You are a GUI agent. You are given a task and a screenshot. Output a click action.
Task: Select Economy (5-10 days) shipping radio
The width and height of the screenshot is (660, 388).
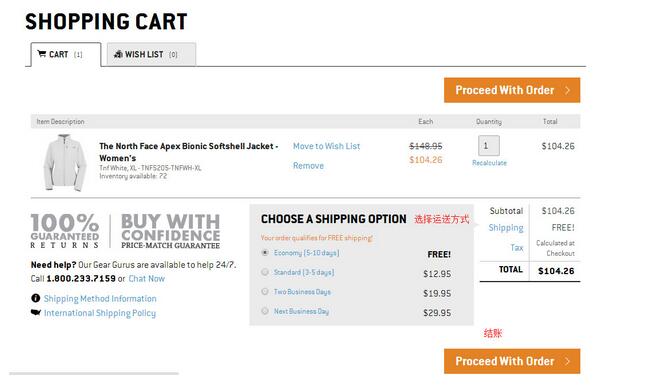click(265, 252)
